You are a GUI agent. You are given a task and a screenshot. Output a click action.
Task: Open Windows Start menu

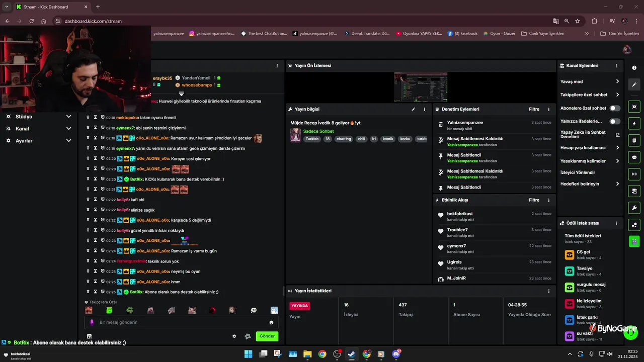248,354
